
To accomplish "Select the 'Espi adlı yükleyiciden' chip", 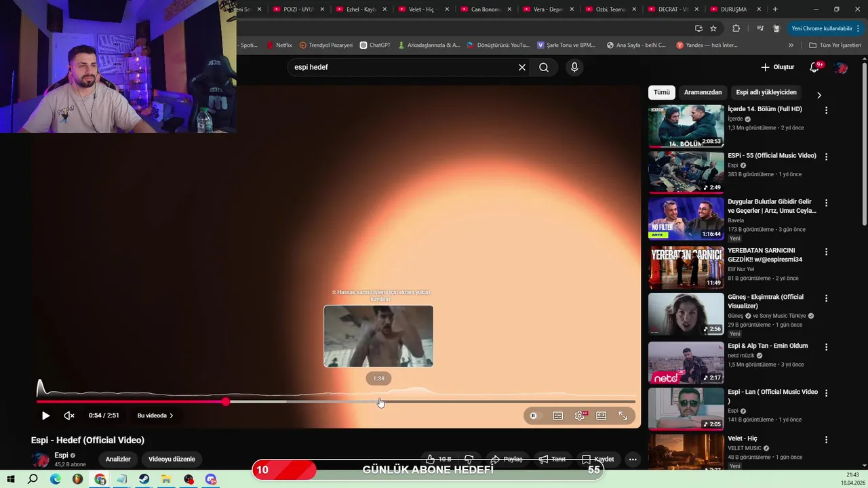I will [766, 92].
